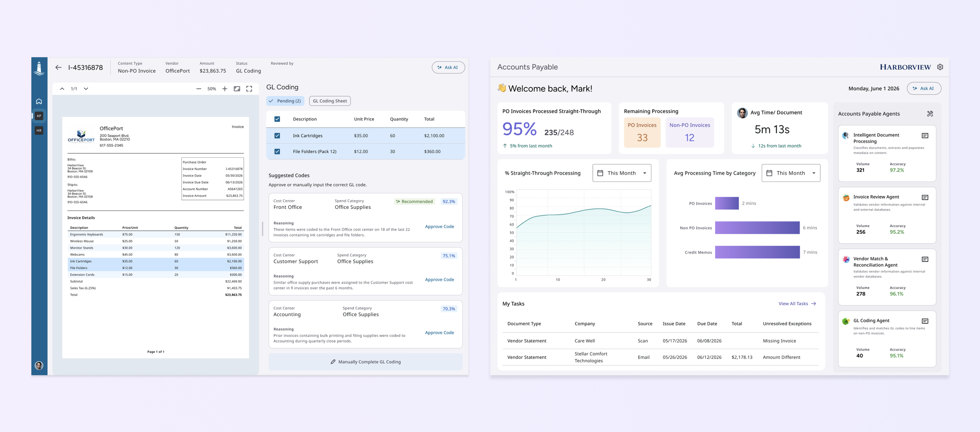Click Mark's avatar beside Avg Time/ Document
The image size is (980, 432).
coord(742,113)
